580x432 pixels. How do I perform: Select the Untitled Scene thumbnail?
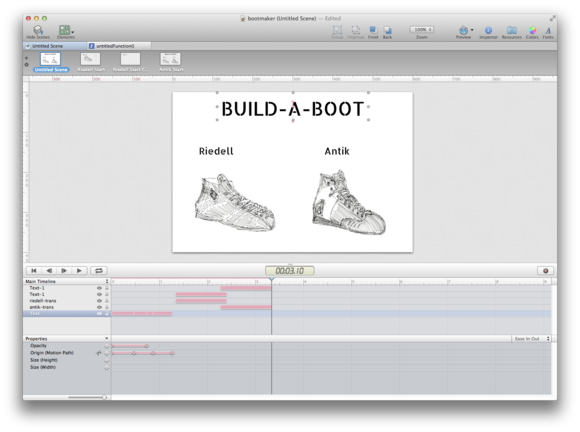(x=50, y=59)
